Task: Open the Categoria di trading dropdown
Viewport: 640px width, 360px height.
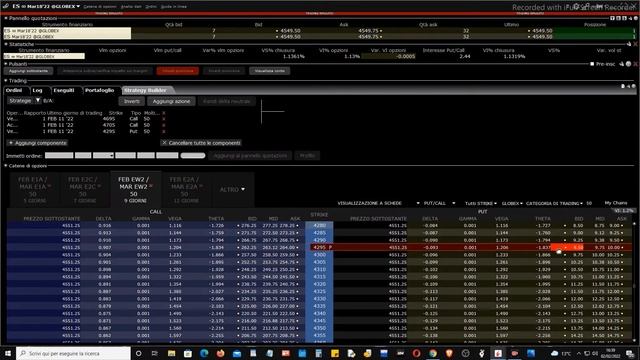Action: [555, 203]
